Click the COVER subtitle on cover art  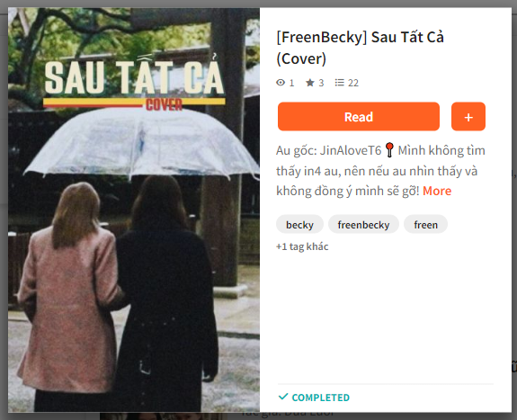[164, 105]
